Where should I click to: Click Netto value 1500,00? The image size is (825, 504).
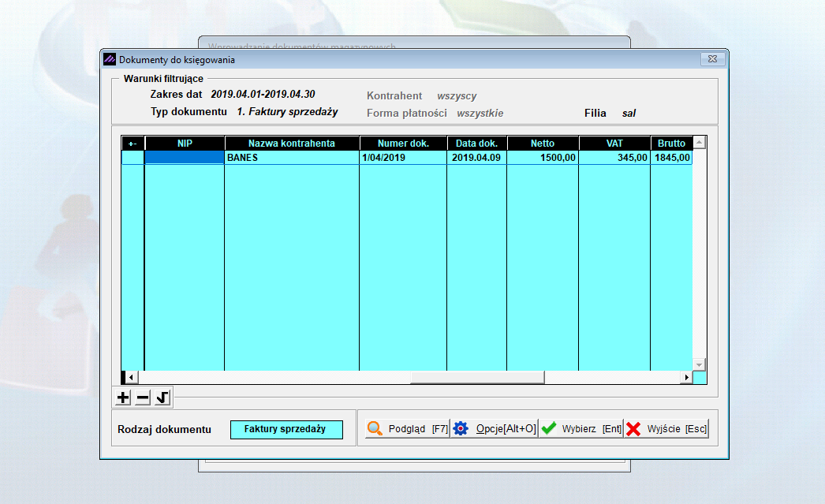click(x=543, y=157)
